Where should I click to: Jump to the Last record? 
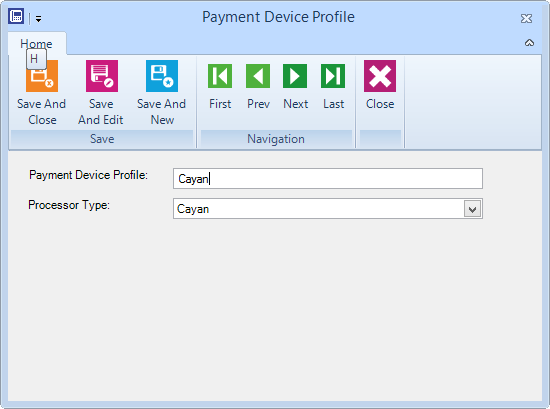coord(333,76)
